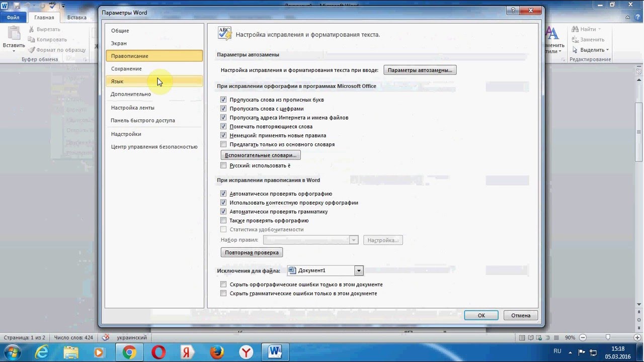Open the Настройка ленты category

pos(154,108)
